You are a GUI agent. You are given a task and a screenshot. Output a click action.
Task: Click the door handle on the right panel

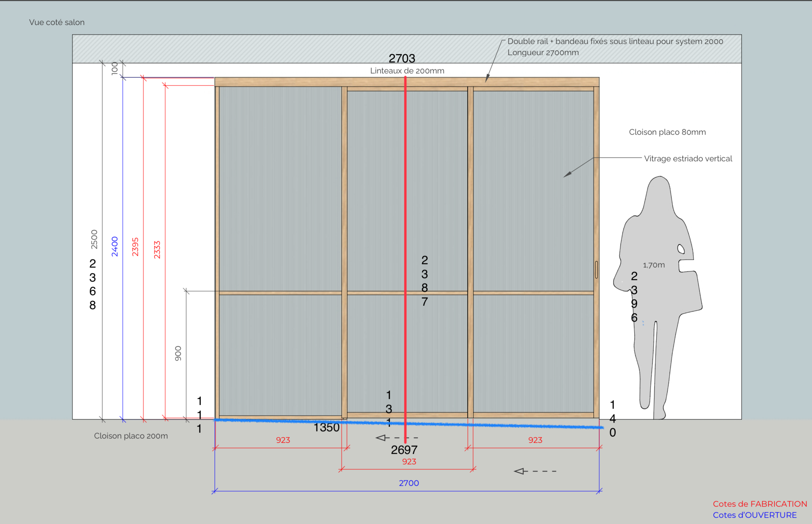pos(596,269)
